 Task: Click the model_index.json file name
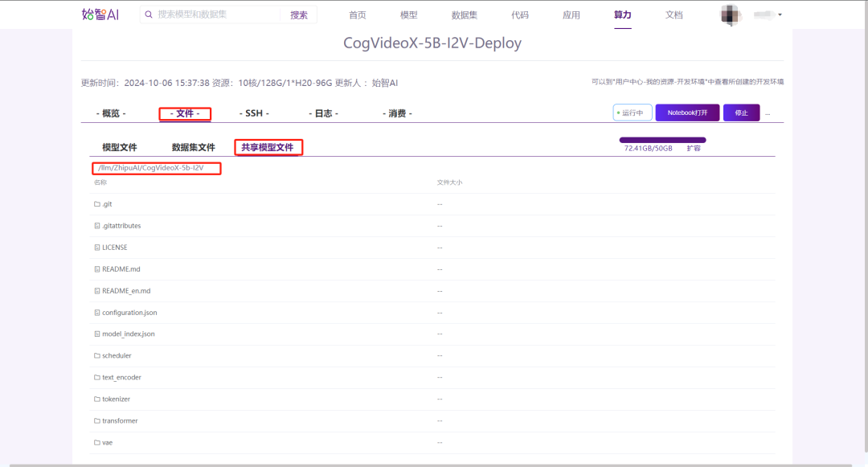(129, 334)
